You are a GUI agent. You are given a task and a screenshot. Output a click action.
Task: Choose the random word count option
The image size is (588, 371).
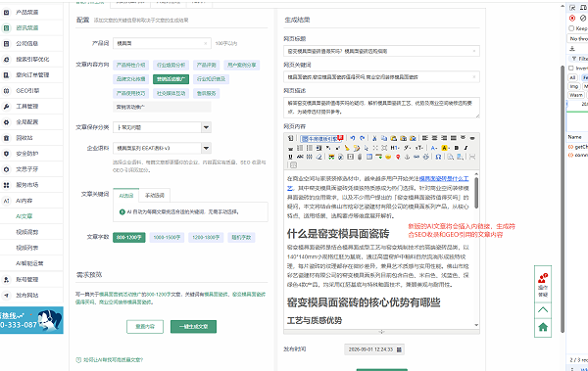tap(241, 237)
